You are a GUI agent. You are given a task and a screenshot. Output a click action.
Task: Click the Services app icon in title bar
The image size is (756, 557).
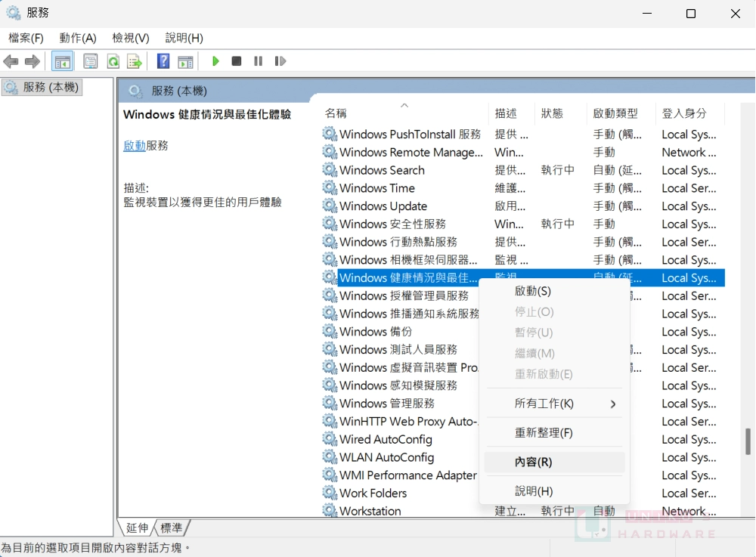coord(14,13)
